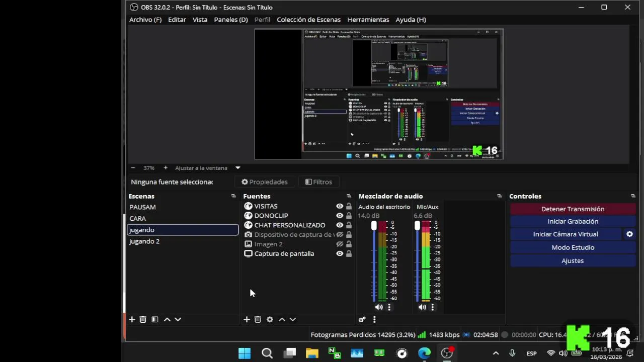The height and width of the screenshot is (362, 644).
Task: Select the PAUSAM scene
Action: pyautogui.click(x=183, y=207)
